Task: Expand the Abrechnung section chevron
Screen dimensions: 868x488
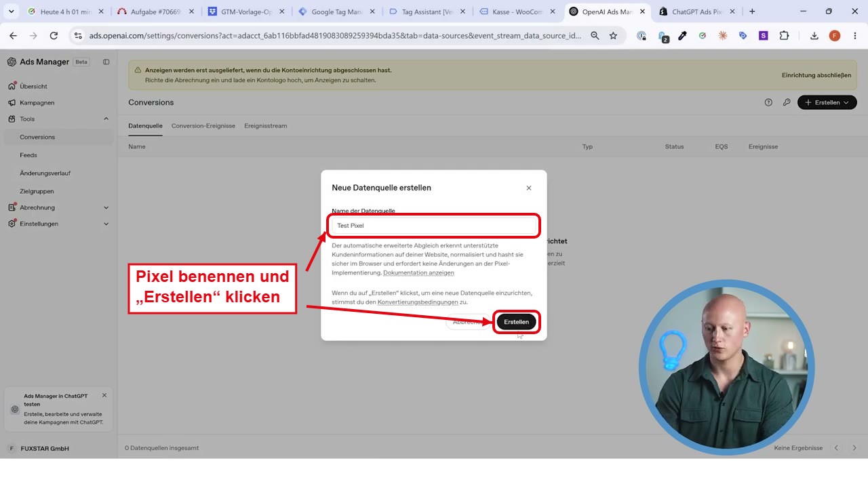Action: click(106, 207)
